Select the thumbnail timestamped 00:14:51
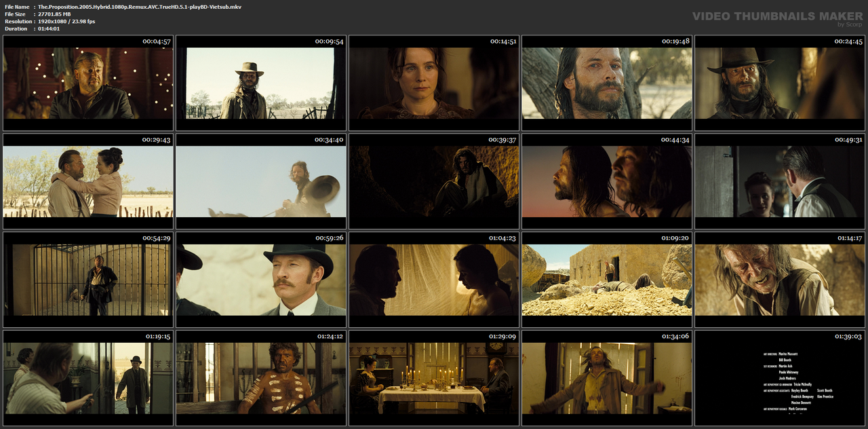The image size is (868, 429). 434,83
